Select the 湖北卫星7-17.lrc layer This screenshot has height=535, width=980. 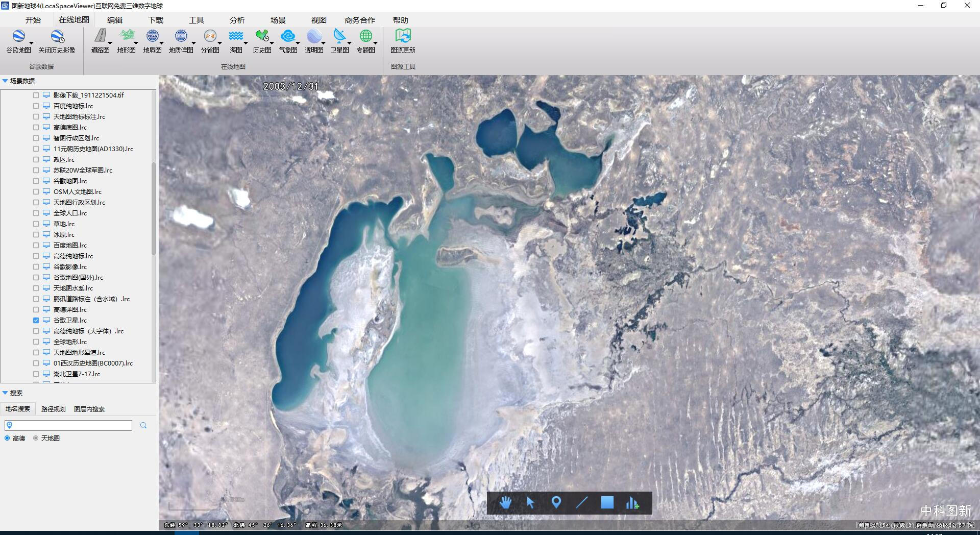pos(77,374)
